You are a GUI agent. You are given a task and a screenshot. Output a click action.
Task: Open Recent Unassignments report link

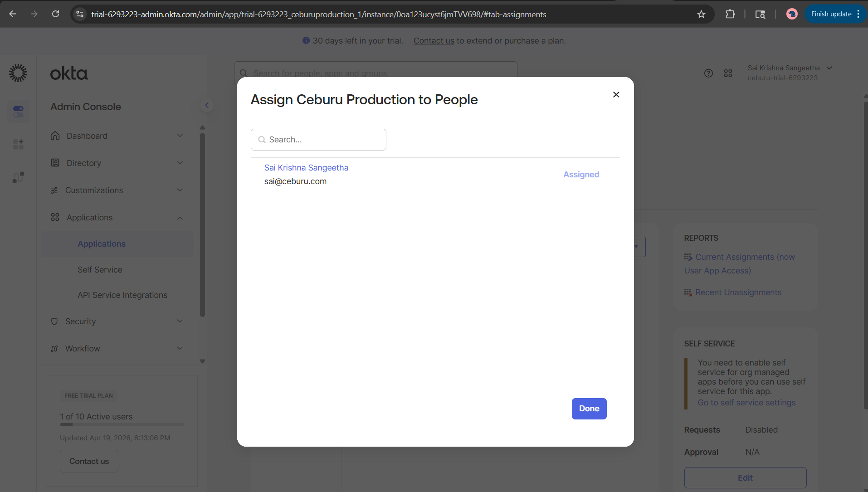pyautogui.click(x=738, y=292)
